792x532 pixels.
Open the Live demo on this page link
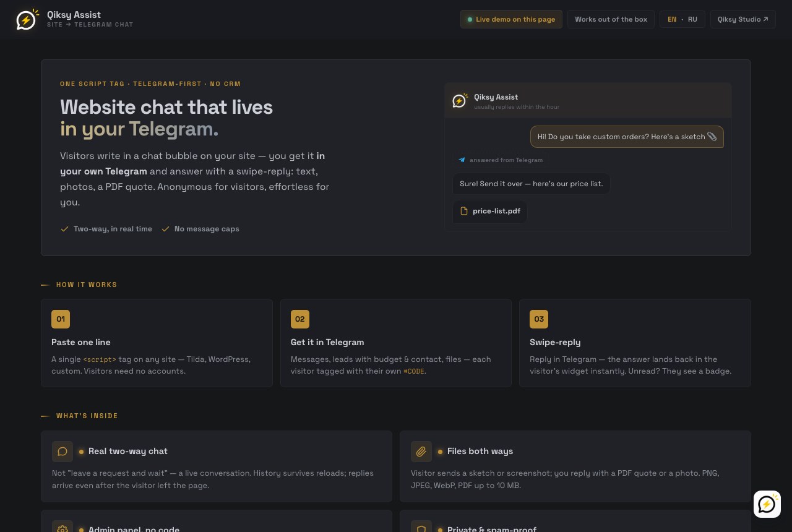[x=511, y=19]
